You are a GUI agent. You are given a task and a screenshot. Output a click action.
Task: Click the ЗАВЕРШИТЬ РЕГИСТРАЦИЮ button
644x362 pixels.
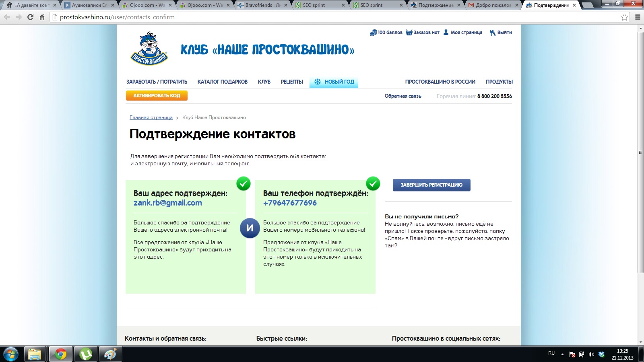click(431, 185)
